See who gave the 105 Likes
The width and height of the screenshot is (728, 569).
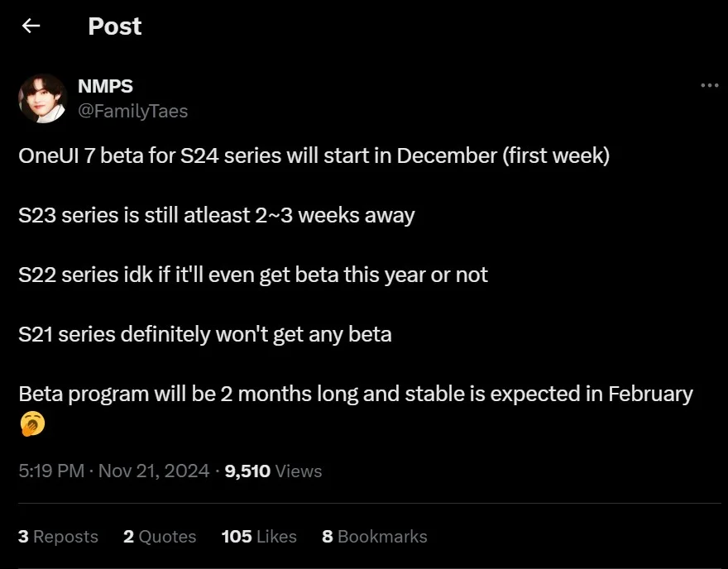[x=259, y=536]
